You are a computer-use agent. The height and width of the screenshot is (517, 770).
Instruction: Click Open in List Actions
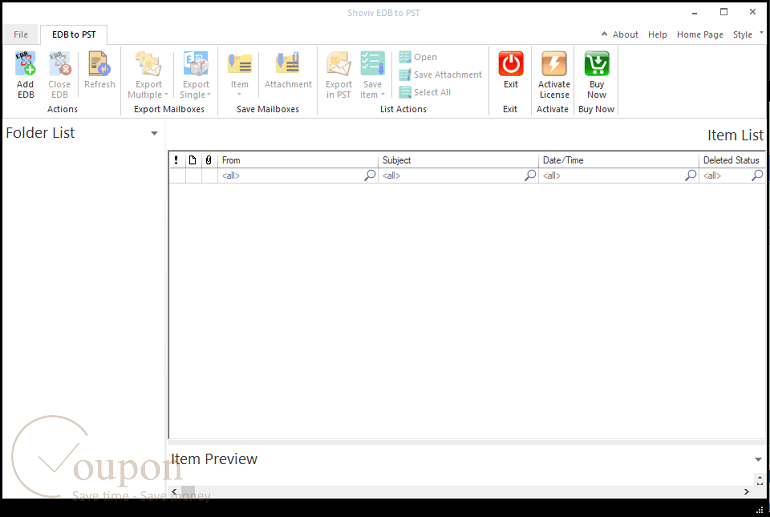[418, 57]
